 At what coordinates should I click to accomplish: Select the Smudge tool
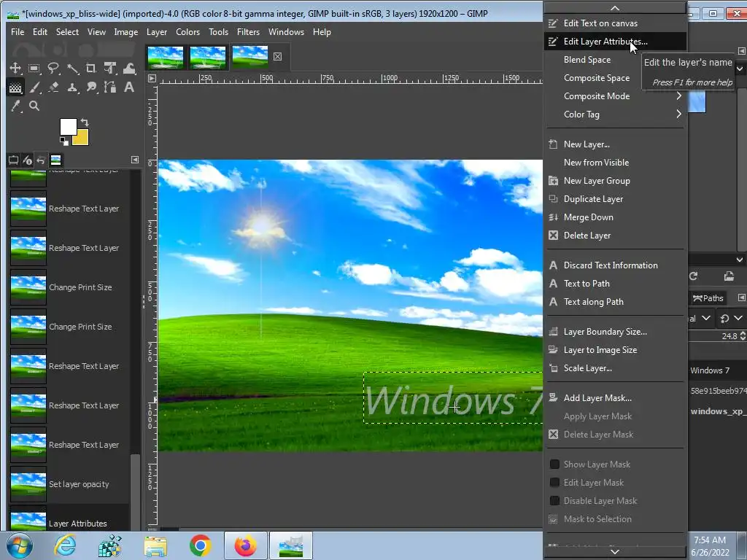(91, 87)
